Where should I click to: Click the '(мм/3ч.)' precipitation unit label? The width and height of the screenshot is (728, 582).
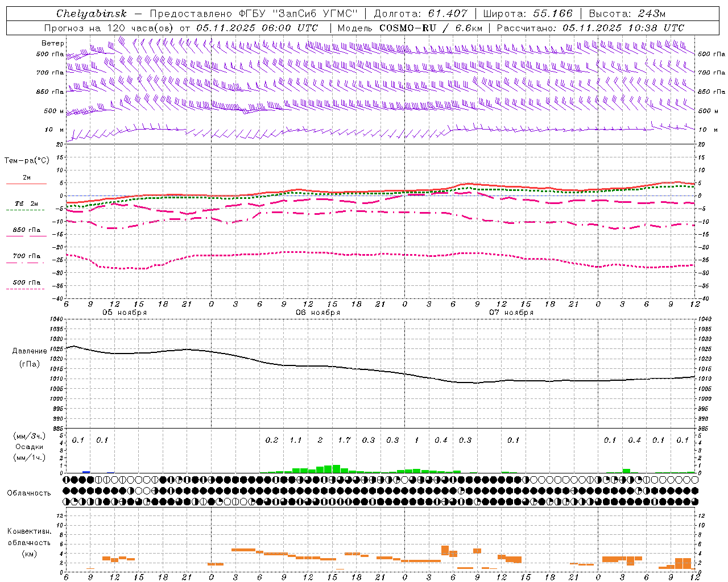tap(29, 436)
